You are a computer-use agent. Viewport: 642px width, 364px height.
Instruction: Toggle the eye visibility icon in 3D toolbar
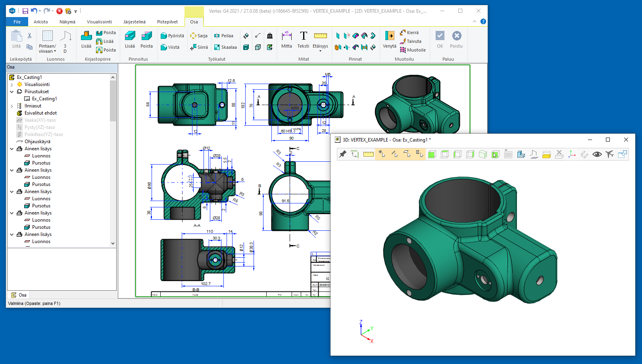(597, 154)
